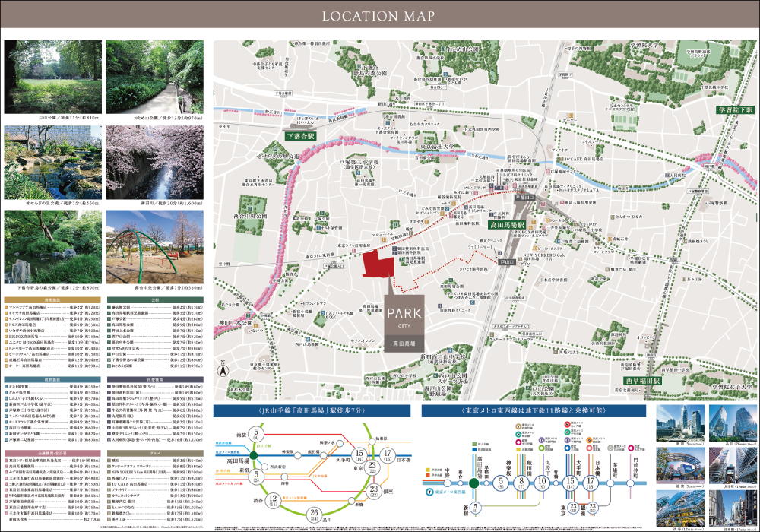Click the LOCATION MAP title
The width and height of the screenshot is (760, 532).
coord(379,16)
